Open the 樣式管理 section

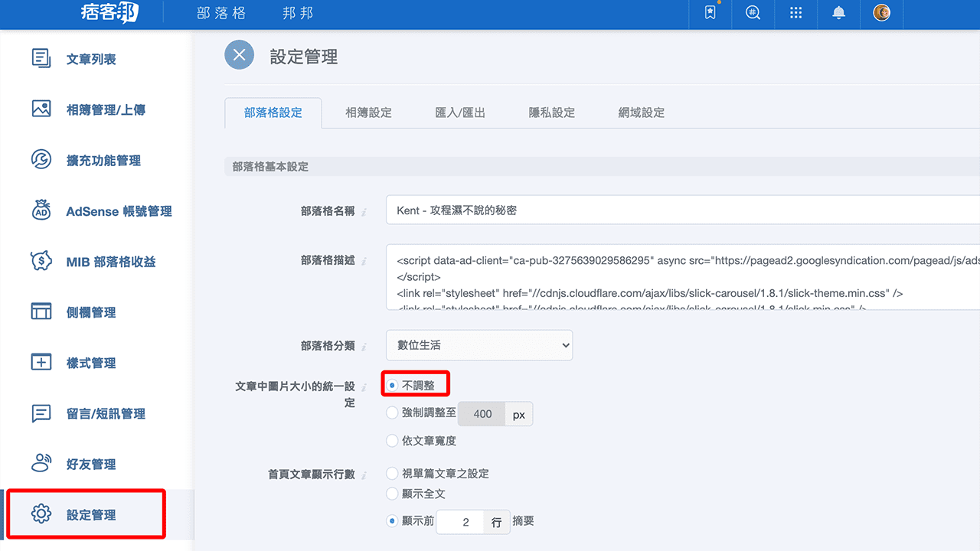[x=90, y=362]
